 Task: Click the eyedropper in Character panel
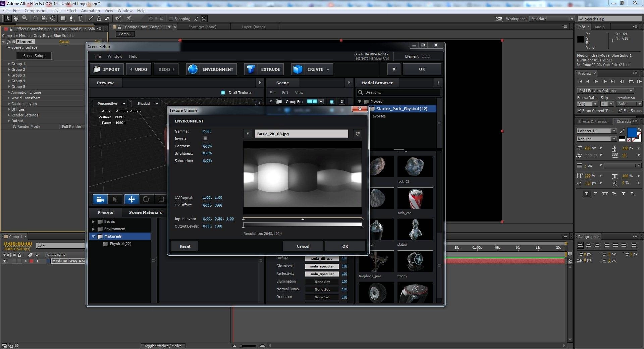click(622, 131)
